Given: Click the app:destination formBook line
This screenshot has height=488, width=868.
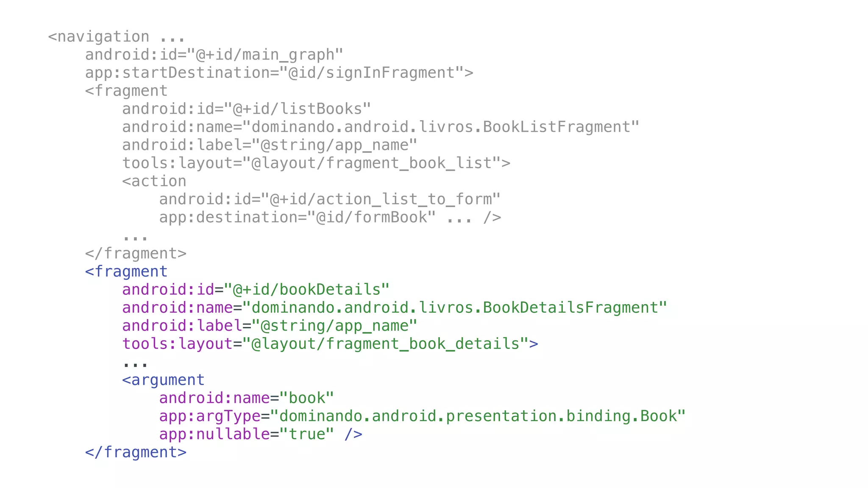Looking at the screenshot, I should pos(330,217).
